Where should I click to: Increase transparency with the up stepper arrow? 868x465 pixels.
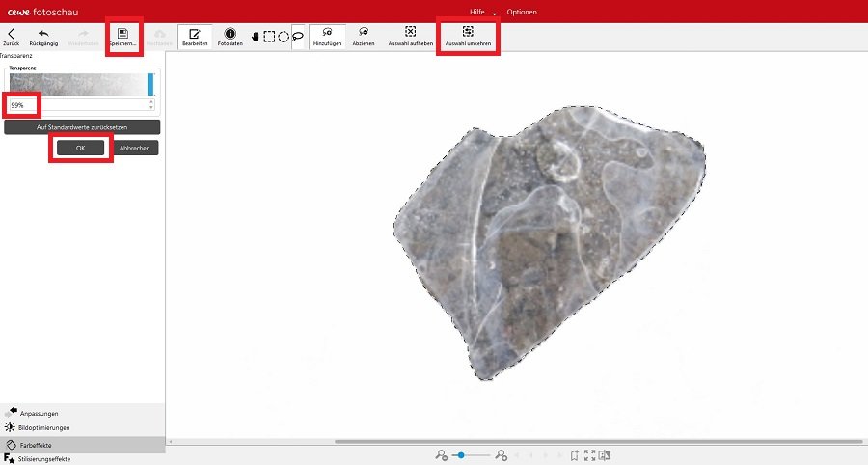(151, 102)
